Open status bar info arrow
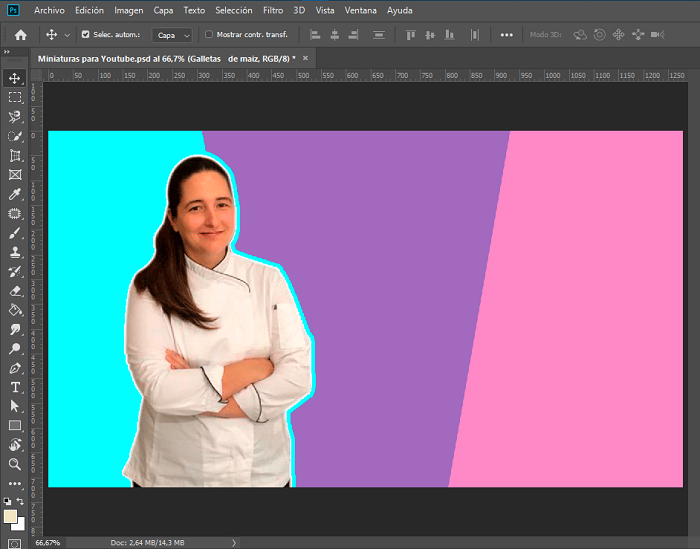 tap(234, 543)
